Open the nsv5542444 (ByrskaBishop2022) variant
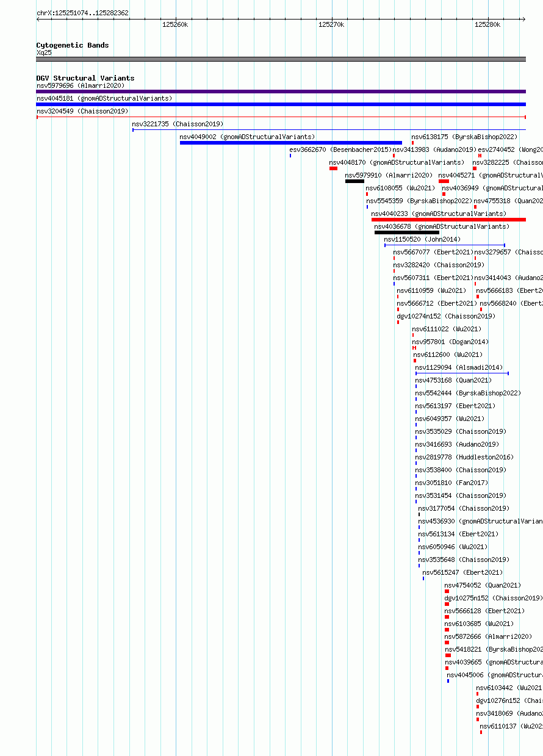This screenshot has width=543, height=756. coord(469,393)
